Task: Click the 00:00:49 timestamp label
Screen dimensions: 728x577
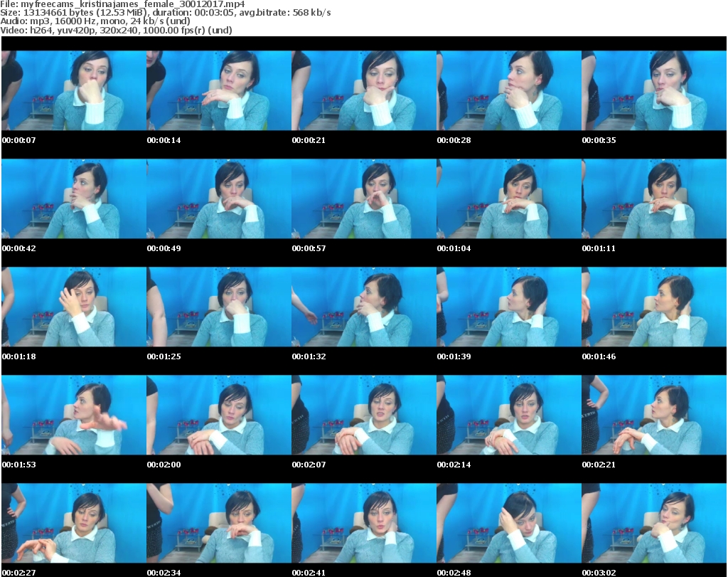Action: pos(164,248)
